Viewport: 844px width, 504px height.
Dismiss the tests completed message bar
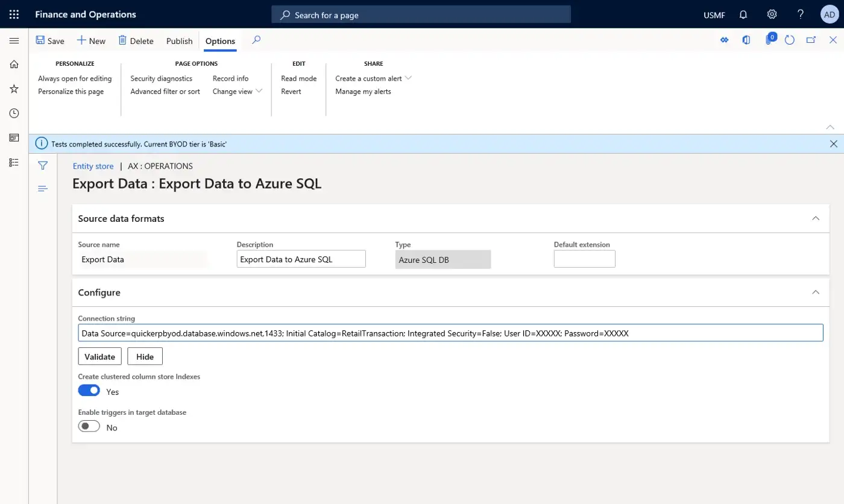pos(834,143)
